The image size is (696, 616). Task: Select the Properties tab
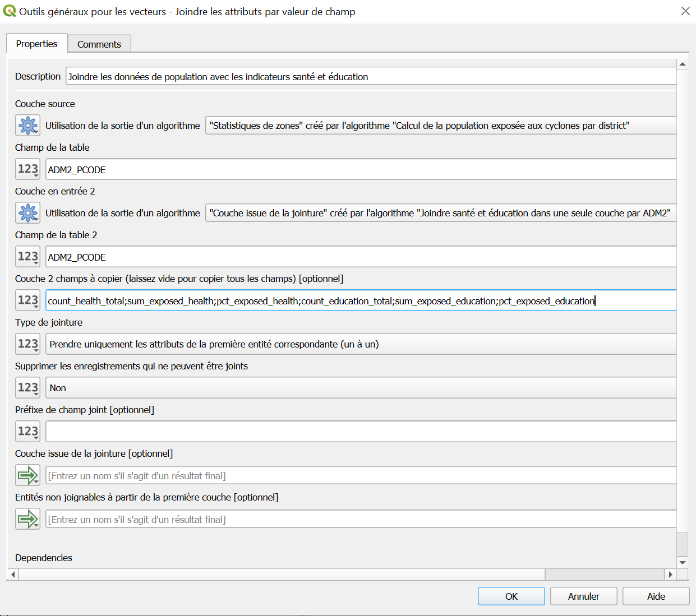pos(36,44)
